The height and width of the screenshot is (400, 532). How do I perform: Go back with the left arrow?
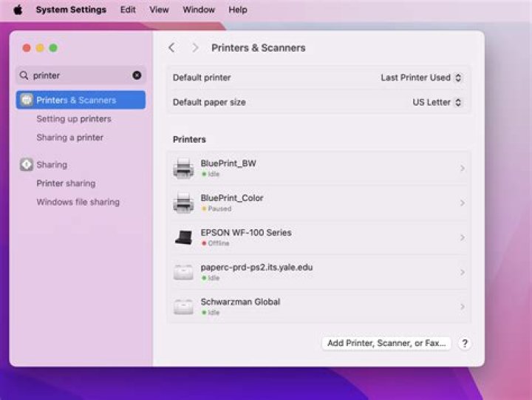pyautogui.click(x=172, y=48)
